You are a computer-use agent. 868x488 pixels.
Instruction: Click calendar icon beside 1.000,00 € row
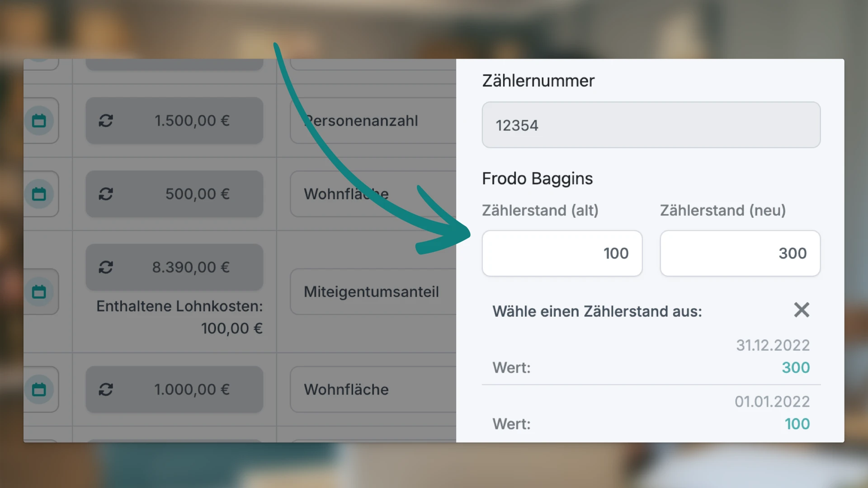(x=39, y=389)
